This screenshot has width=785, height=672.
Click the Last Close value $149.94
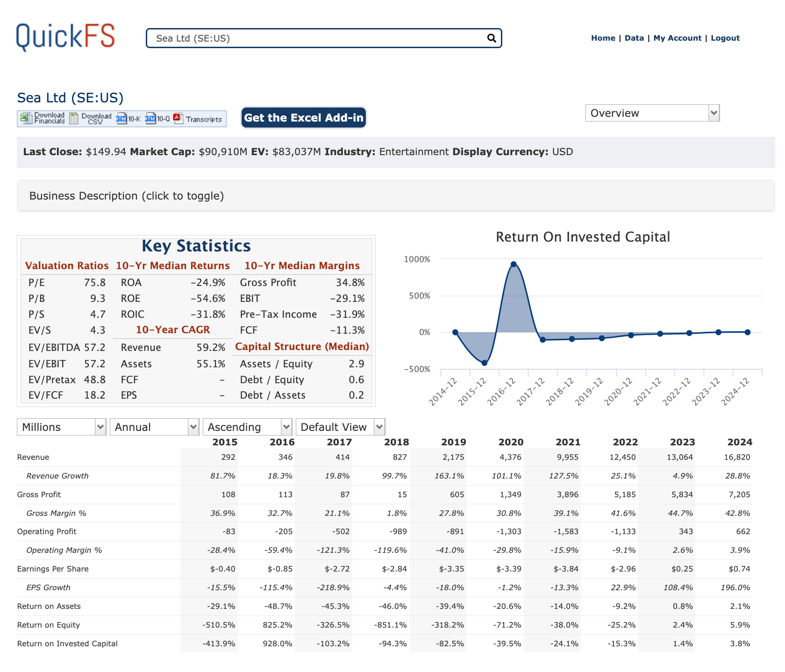click(x=106, y=151)
